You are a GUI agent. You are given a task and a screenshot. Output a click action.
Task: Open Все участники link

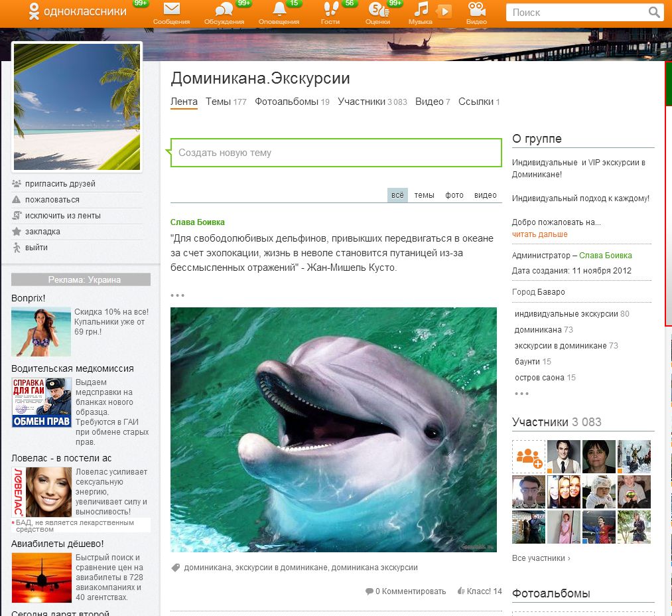(541, 558)
